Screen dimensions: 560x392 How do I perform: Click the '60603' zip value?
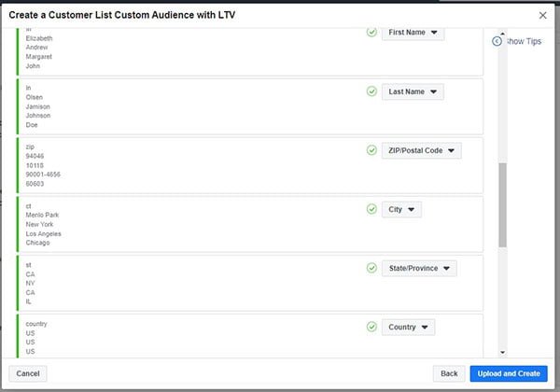click(x=35, y=184)
